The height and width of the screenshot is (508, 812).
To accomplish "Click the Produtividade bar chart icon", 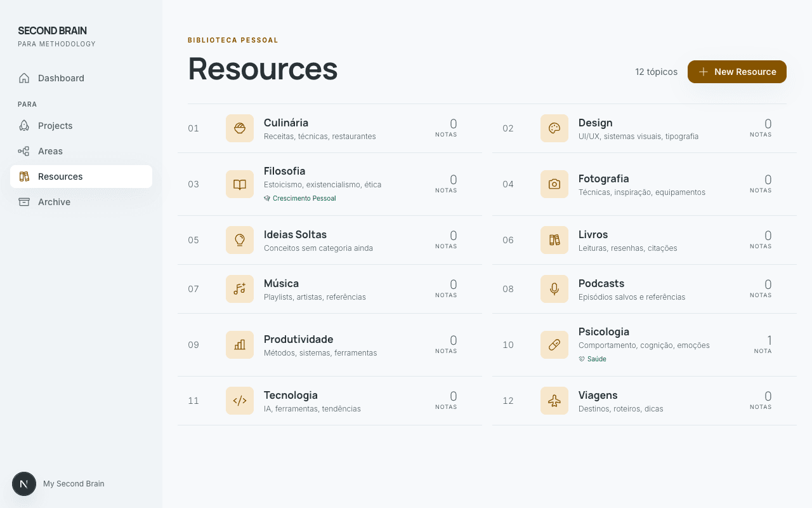I will pyautogui.click(x=240, y=345).
